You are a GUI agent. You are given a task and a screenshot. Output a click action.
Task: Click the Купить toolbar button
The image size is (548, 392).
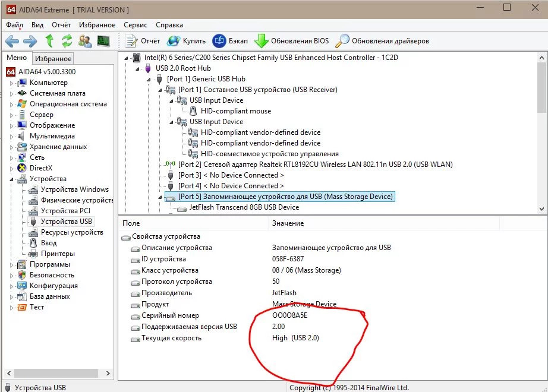tap(186, 41)
